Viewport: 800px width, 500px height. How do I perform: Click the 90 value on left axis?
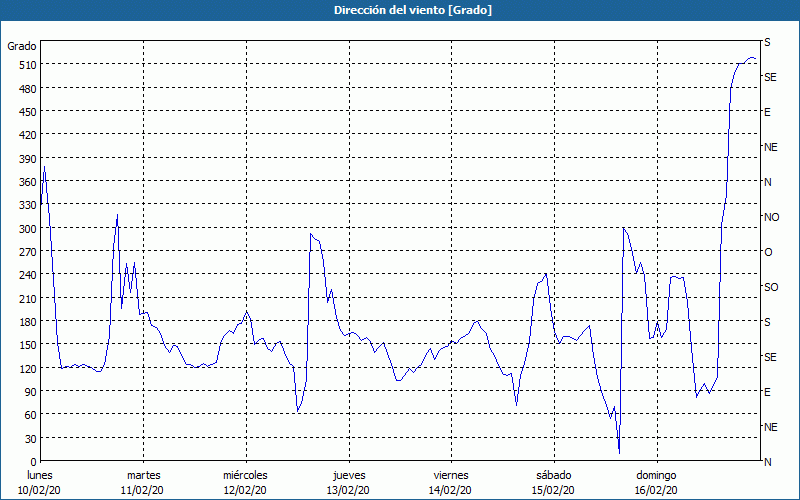coord(30,392)
